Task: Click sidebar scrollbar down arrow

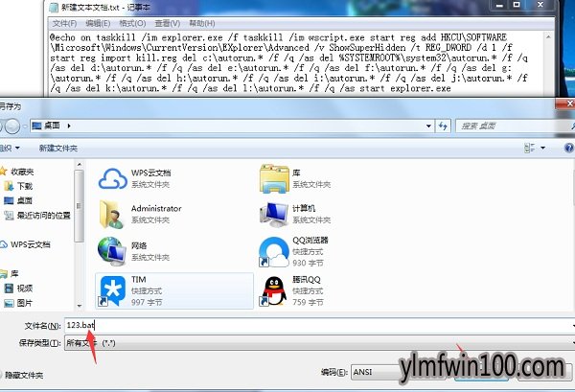Action: point(80,305)
